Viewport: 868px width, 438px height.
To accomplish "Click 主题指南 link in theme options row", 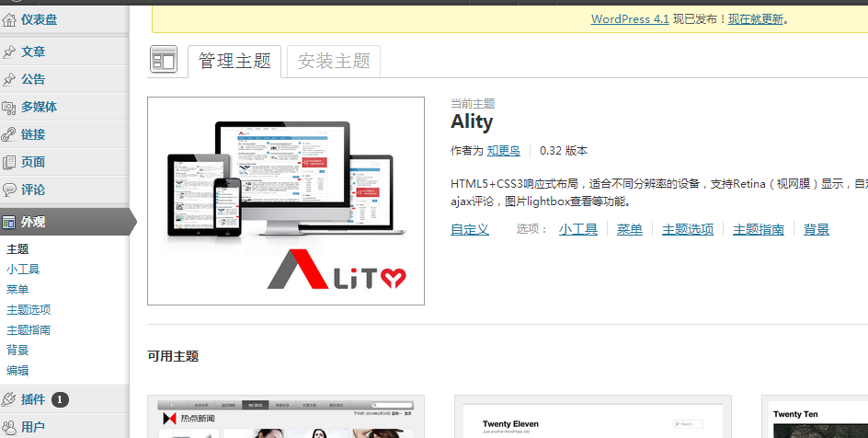I will 759,229.
